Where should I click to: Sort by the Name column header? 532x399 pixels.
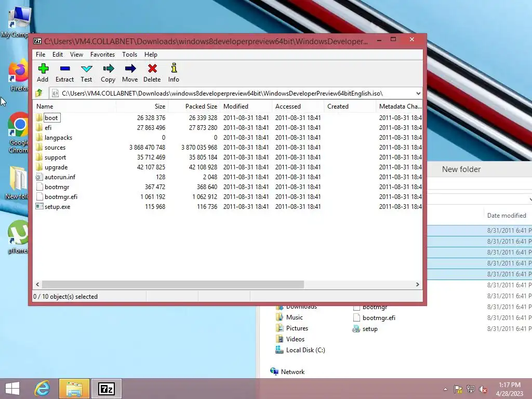coord(75,106)
